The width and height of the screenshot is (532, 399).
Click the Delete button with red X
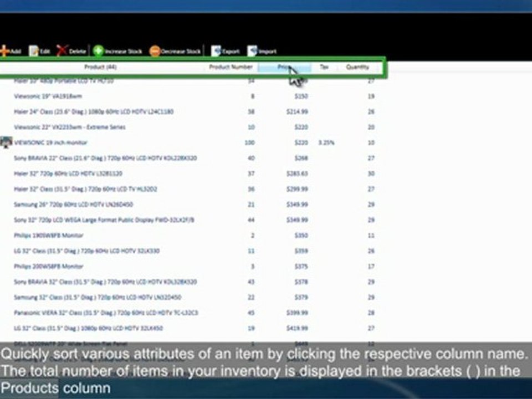71,51
